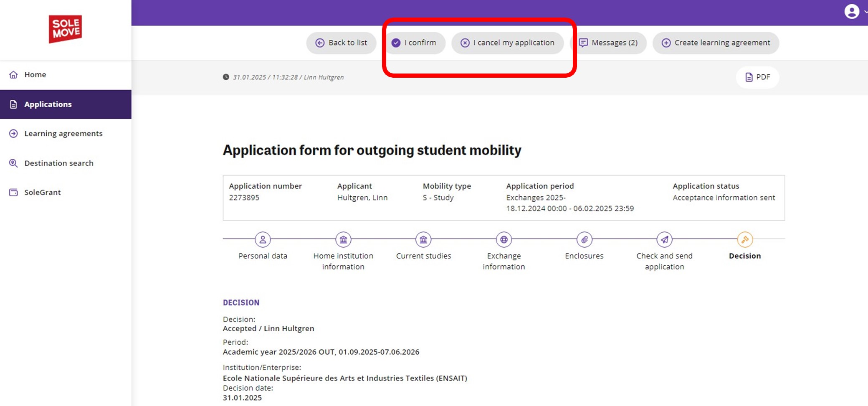Click the Enclosures paperclip icon
Viewport: 868px width, 406px height.
[x=584, y=240]
